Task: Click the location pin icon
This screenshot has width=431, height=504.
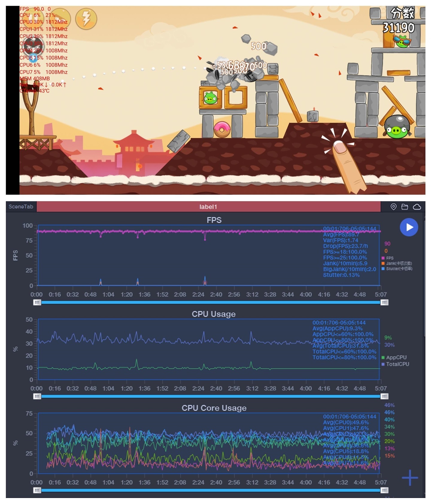Action: click(394, 207)
